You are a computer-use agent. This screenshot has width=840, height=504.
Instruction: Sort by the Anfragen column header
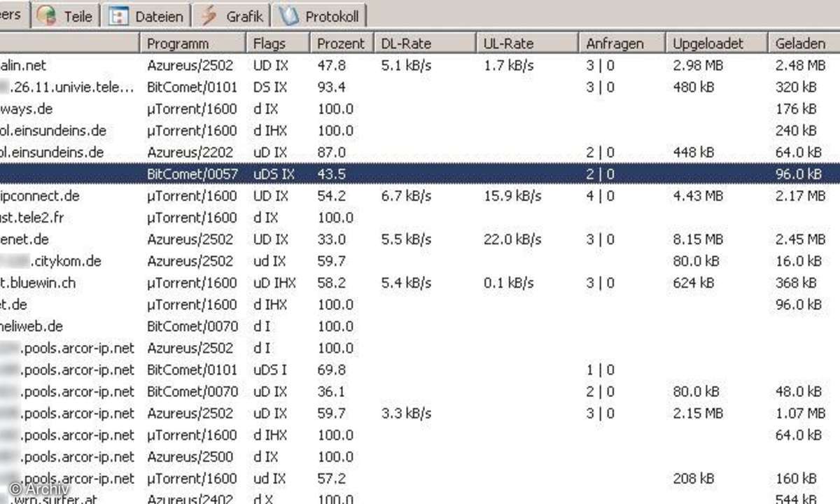tap(622, 43)
